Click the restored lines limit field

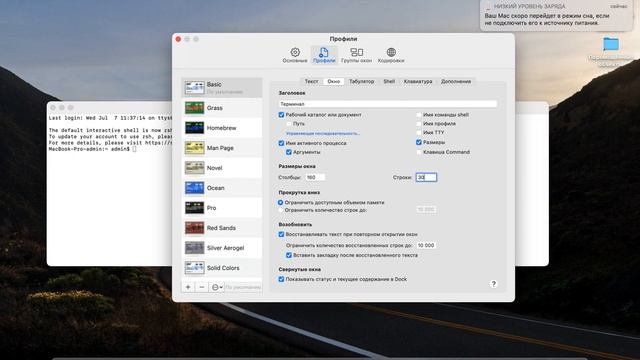pyautogui.click(x=426, y=245)
